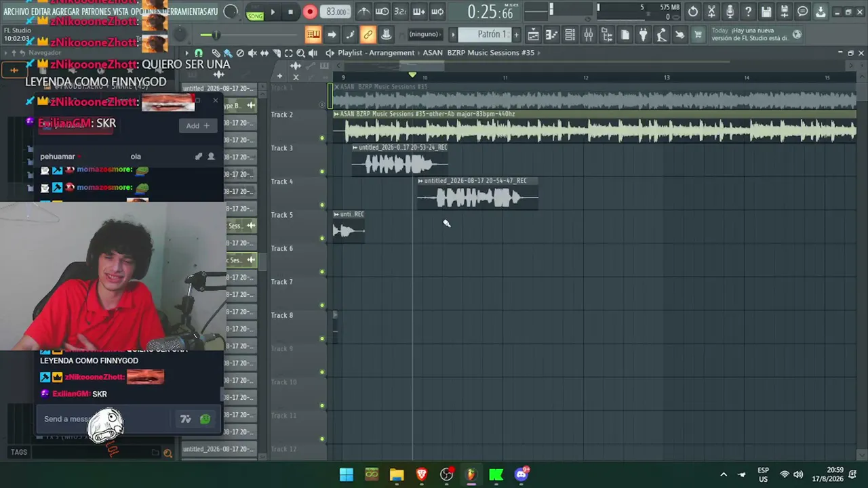
Task: Click the touch controller hand icon
Action: (x=680, y=35)
